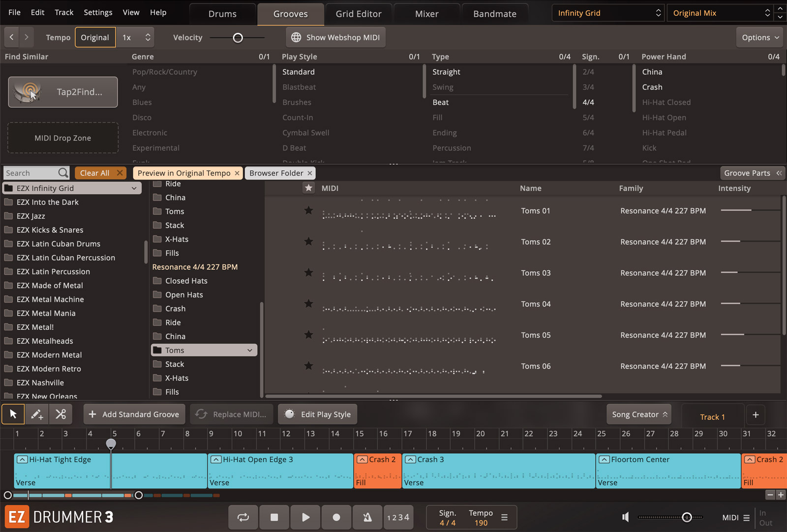Toggle the loop playback button
The height and width of the screenshot is (532, 787).
tap(243, 517)
